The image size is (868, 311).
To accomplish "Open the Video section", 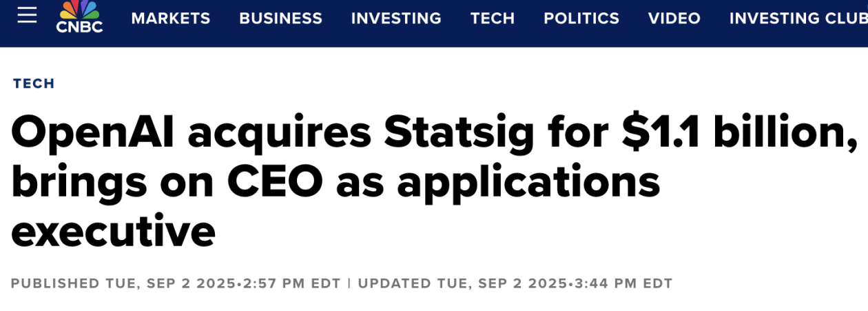I will [x=674, y=19].
